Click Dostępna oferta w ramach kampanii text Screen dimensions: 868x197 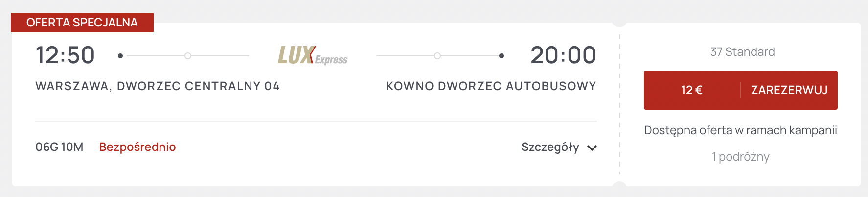click(x=740, y=130)
